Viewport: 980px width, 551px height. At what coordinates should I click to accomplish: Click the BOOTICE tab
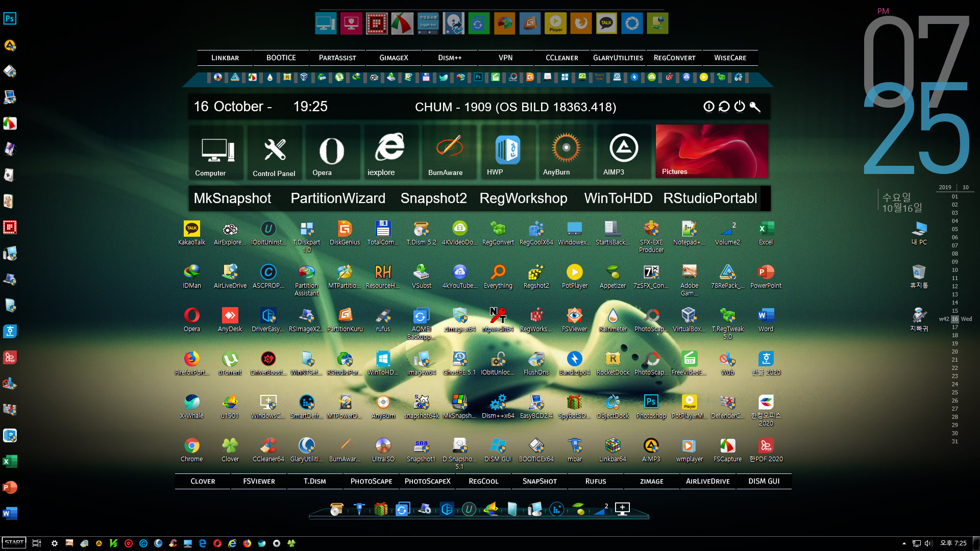pyautogui.click(x=281, y=58)
